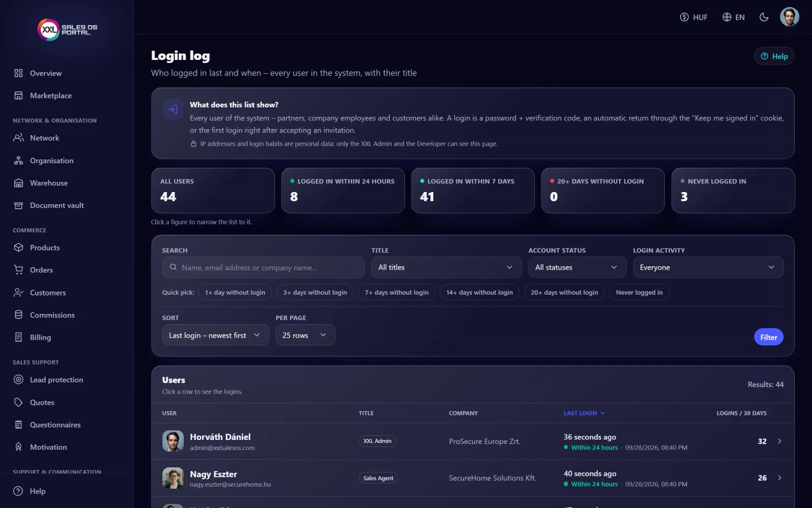Image resolution: width=812 pixels, height=508 pixels.
Task: Open the Login activity Everyone dropdown
Action: tap(708, 267)
